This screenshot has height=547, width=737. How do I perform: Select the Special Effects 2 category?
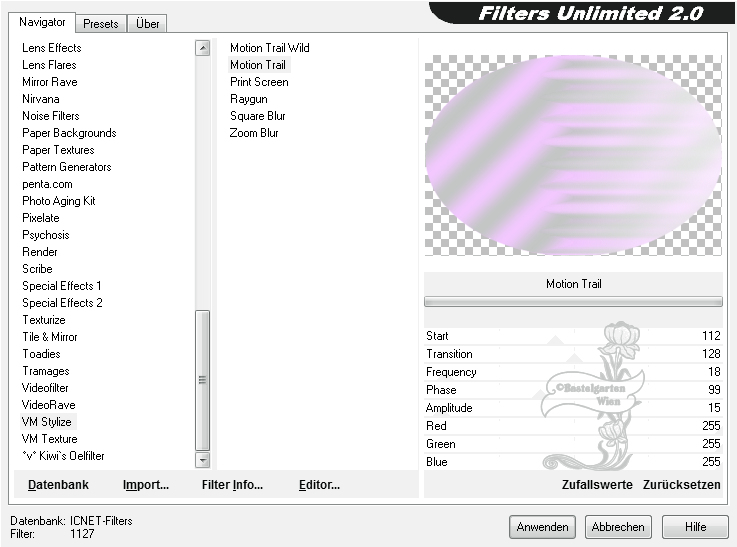point(62,303)
